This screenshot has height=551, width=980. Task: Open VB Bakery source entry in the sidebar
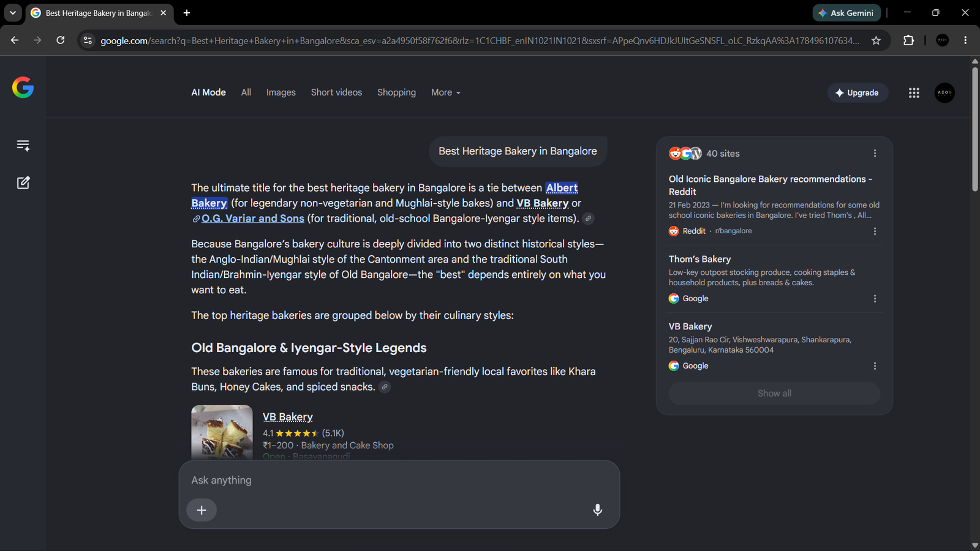690,326
